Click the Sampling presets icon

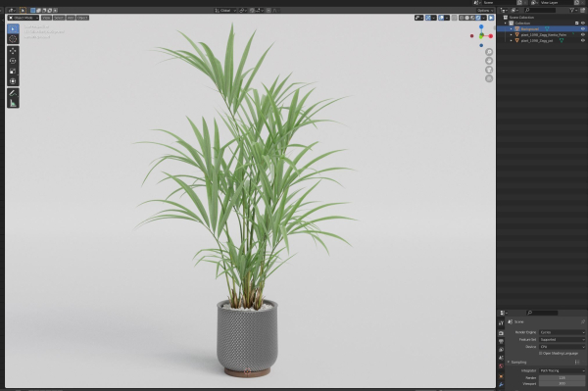(x=577, y=363)
